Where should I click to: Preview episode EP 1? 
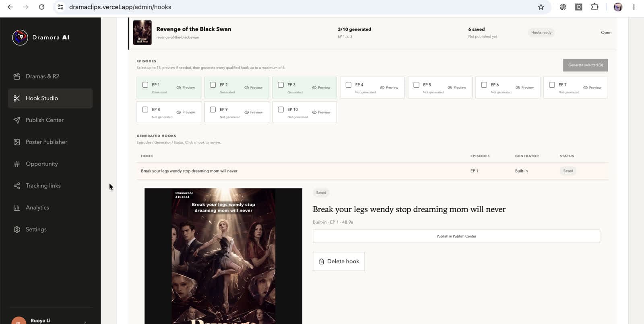pyautogui.click(x=186, y=88)
